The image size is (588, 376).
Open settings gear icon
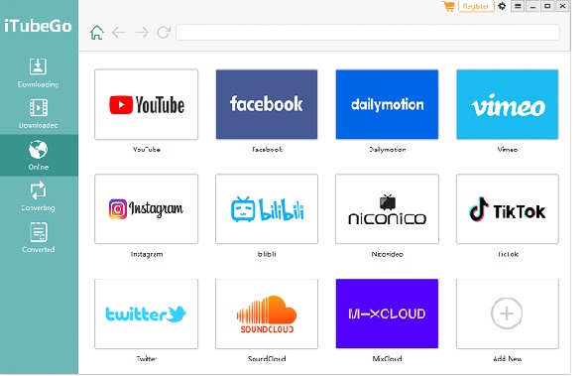coord(502,6)
